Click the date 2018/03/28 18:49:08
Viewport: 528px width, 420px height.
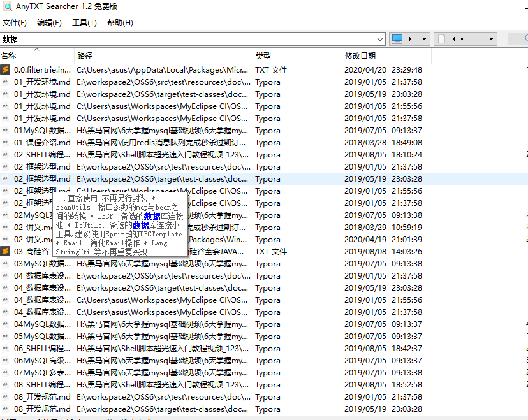[383, 142]
